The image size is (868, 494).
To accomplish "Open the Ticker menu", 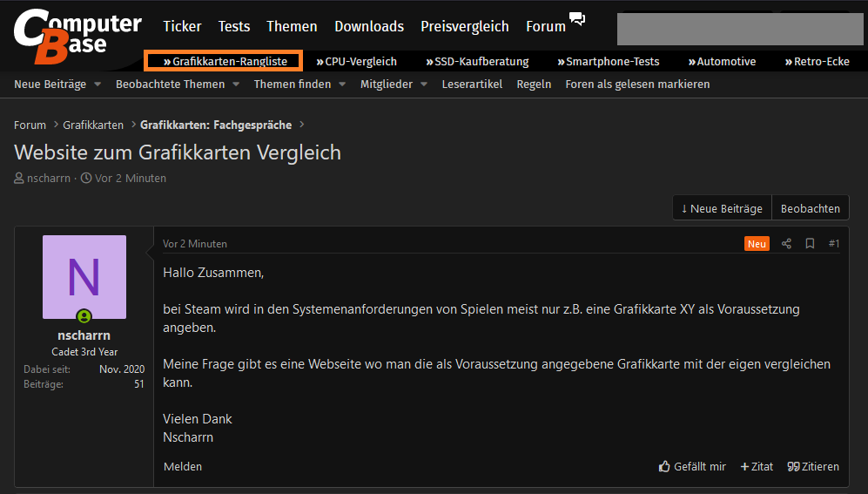I will [182, 26].
